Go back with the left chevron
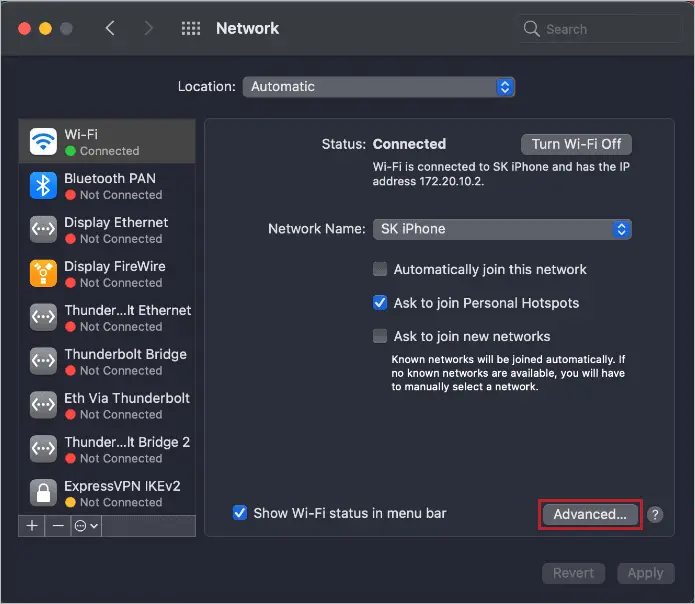 click(x=110, y=28)
